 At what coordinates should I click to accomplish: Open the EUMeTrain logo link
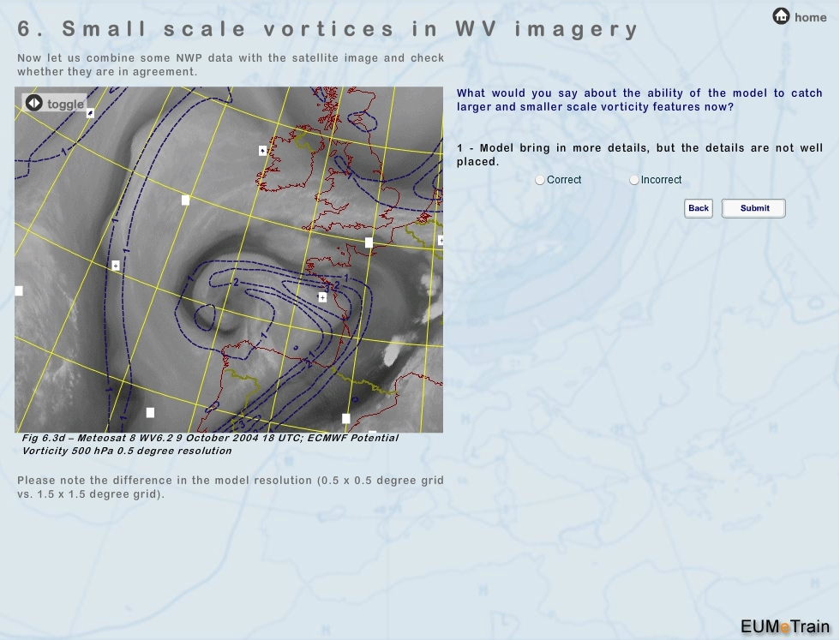(784, 626)
